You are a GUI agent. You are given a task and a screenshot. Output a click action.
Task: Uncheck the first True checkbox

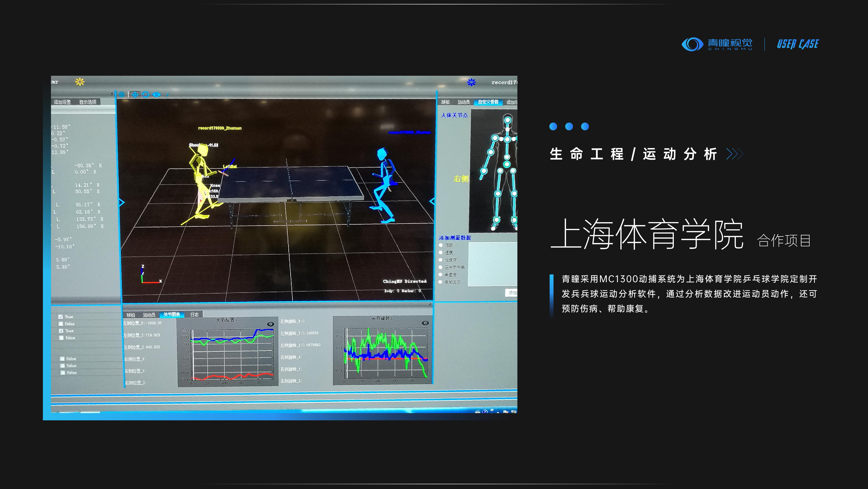tap(61, 317)
